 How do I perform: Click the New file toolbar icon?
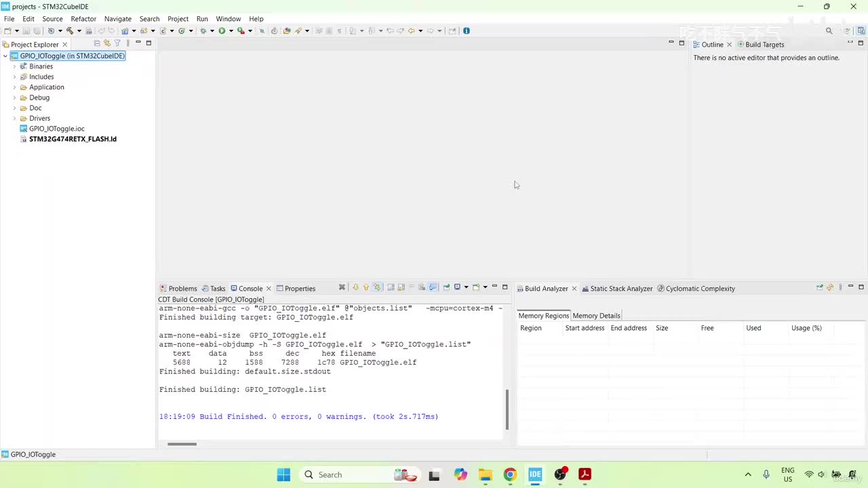(7, 30)
